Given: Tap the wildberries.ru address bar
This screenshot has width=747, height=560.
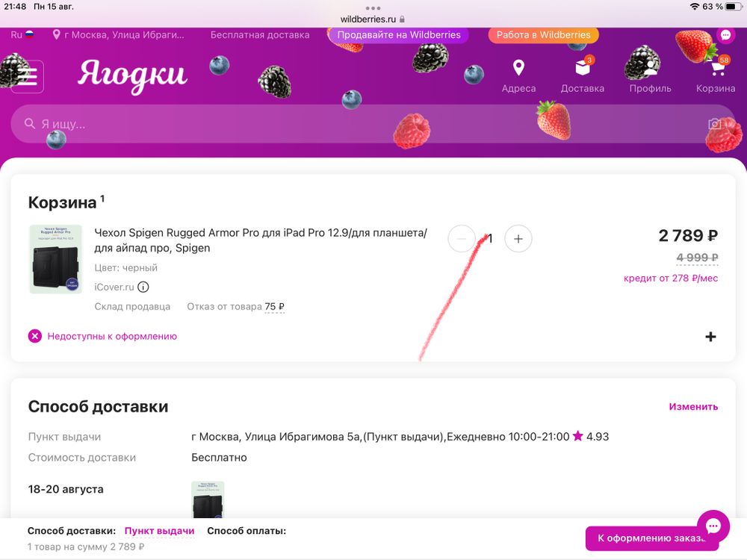Looking at the screenshot, I should coord(373,19).
